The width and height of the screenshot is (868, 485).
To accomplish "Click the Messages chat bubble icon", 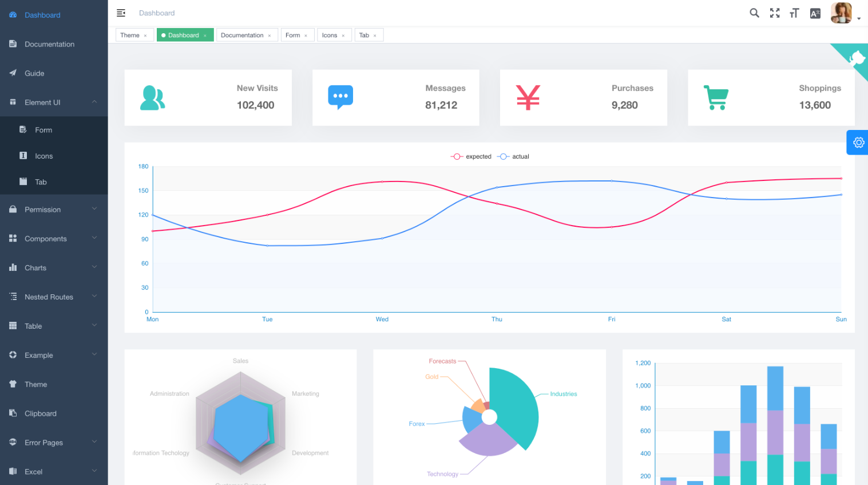I will pyautogui.click(x=340, y=97).
